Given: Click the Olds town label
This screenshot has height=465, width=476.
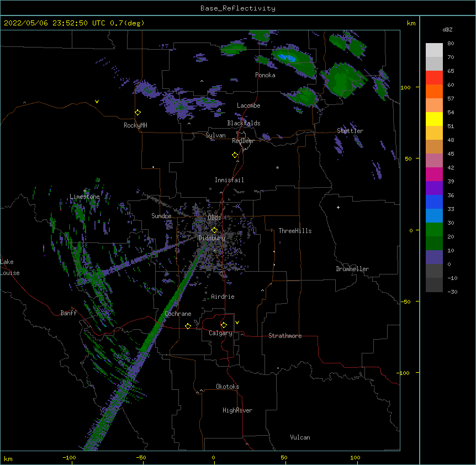Looking at the screenshot, I should pyautogui.click(x=214, y=218).
